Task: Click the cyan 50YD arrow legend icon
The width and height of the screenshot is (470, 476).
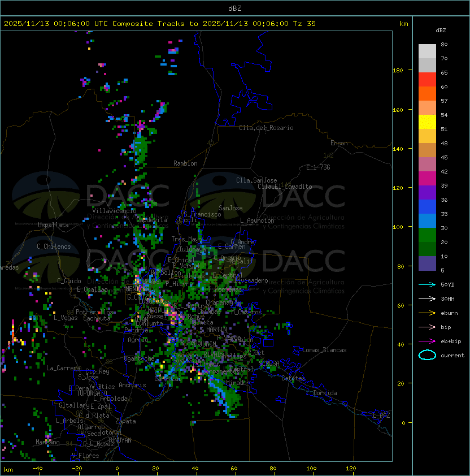Action: [x=427, y=284]
